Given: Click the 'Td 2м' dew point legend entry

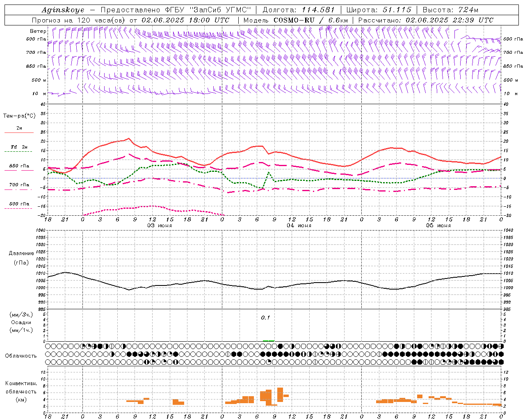Looking at the screenshot, I should pyautogui.click(x=19, y=147).
